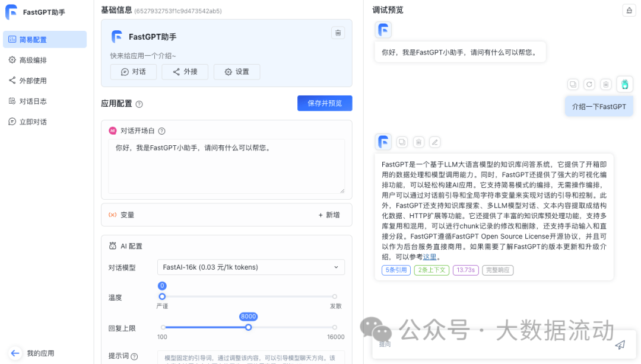
Task: Open the 这里 link in the reply
Action: (430, 257)
